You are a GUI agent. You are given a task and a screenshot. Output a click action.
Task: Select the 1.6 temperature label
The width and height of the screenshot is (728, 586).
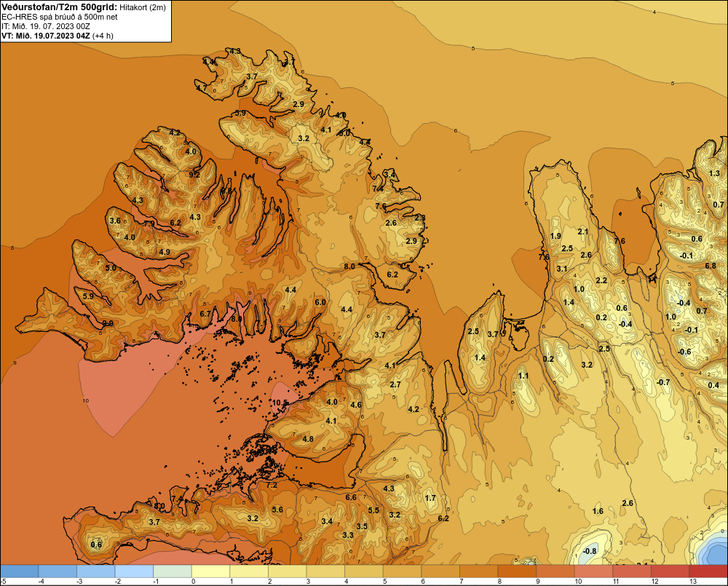pyautogui.click(x=598, y=511)
